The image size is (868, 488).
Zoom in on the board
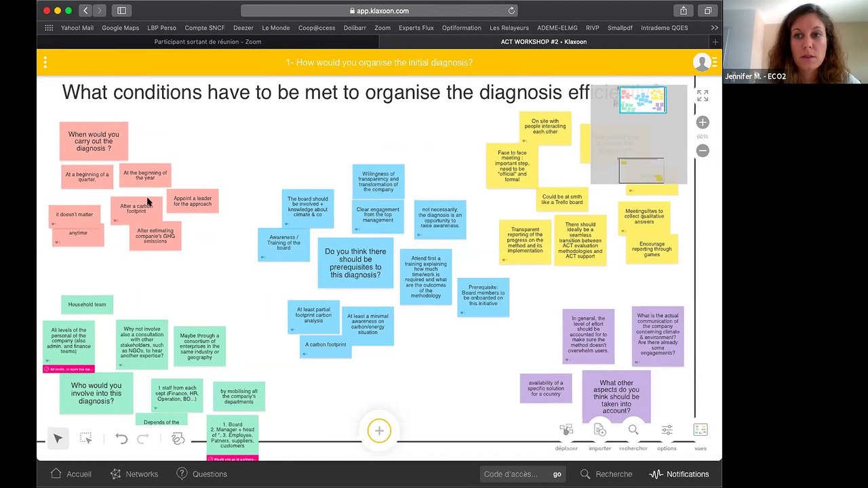(703, 123)
